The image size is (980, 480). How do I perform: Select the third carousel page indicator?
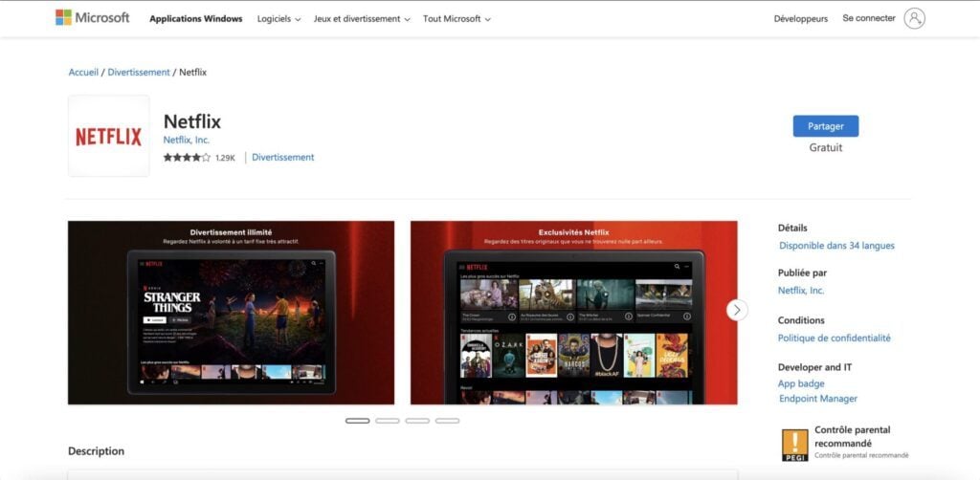[417, 421]
